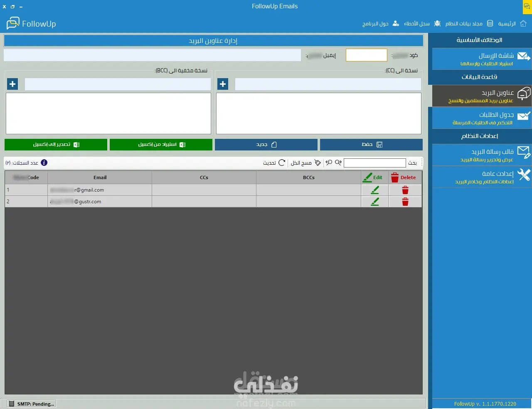Edit the gmail.com record
This screenshot has height=409, width=532.
pyautogui.click(x=375, y=190)
